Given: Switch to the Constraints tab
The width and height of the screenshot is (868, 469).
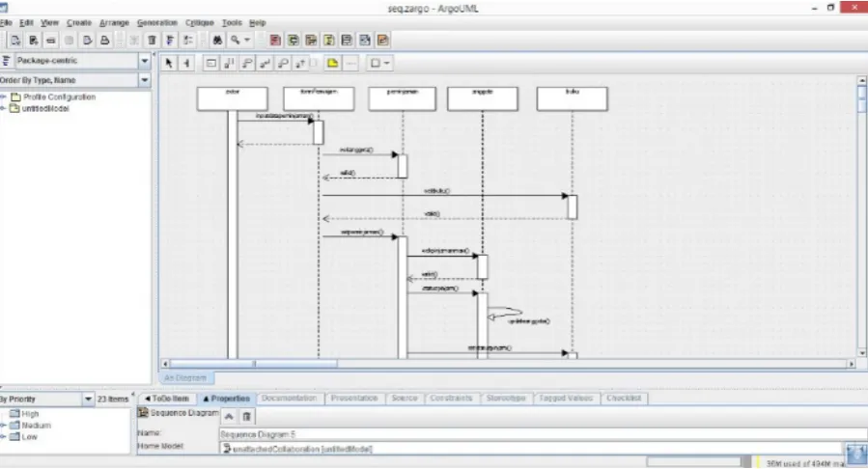Looking at the screenshot, I should 451,399.
